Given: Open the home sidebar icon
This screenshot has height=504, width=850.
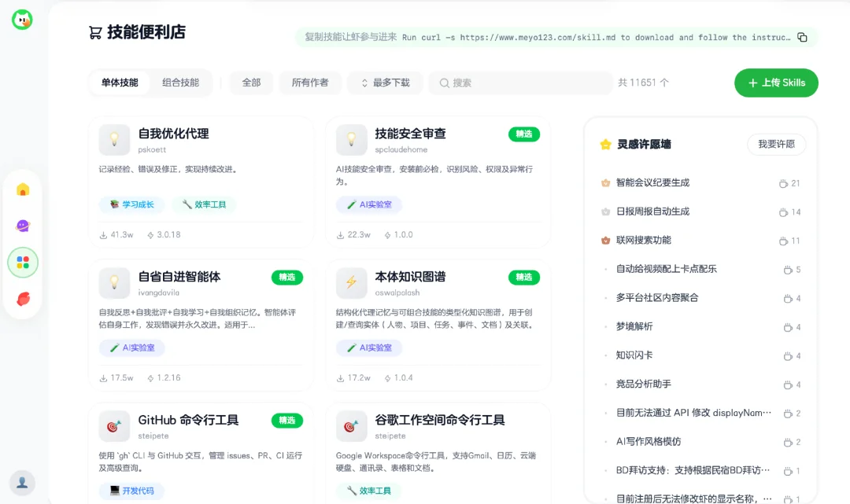Looking at the screenshot, I should point(23,189).
